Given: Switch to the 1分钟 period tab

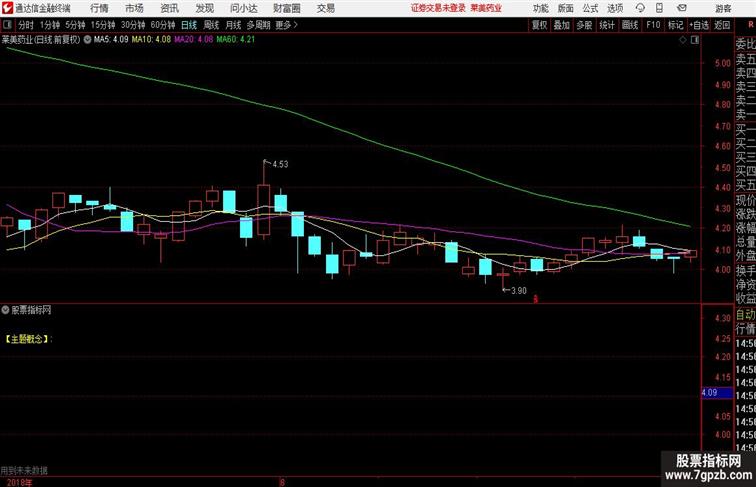Looking at the screenshot, I should pyautogui.click(x=50, y=25).
